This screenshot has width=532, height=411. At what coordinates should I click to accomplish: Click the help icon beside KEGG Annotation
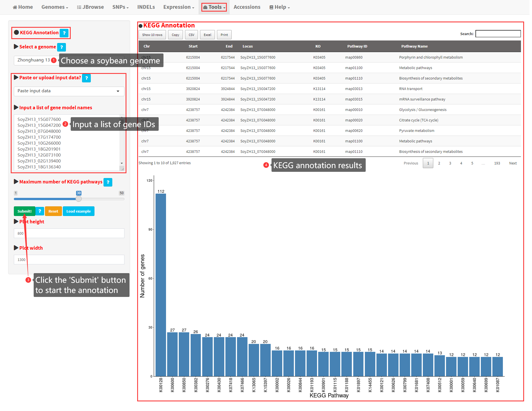pos(64,33)
